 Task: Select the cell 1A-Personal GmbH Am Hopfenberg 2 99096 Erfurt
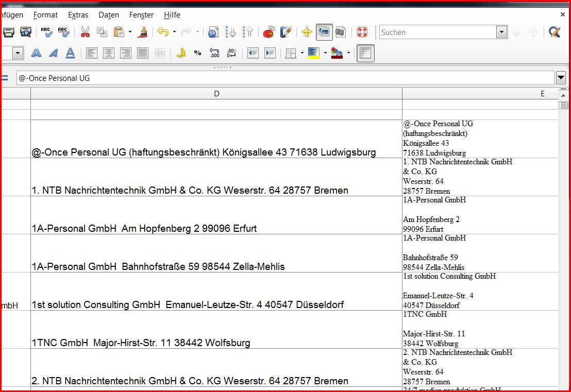tap(216, 215)
